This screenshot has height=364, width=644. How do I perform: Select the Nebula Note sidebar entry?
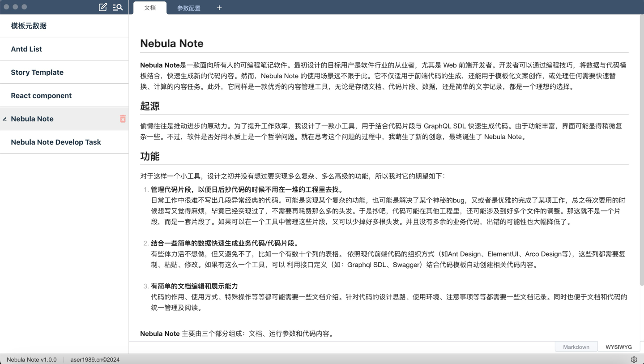pos(64,119)
